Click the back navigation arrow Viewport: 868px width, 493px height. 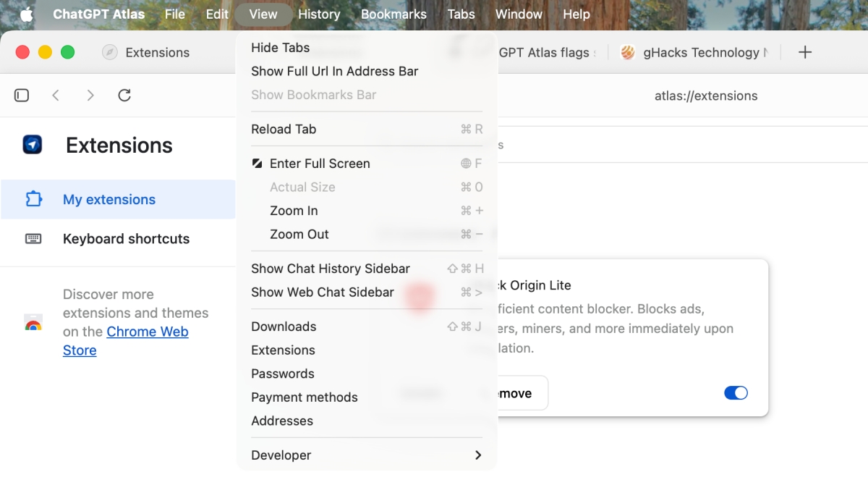56,96
